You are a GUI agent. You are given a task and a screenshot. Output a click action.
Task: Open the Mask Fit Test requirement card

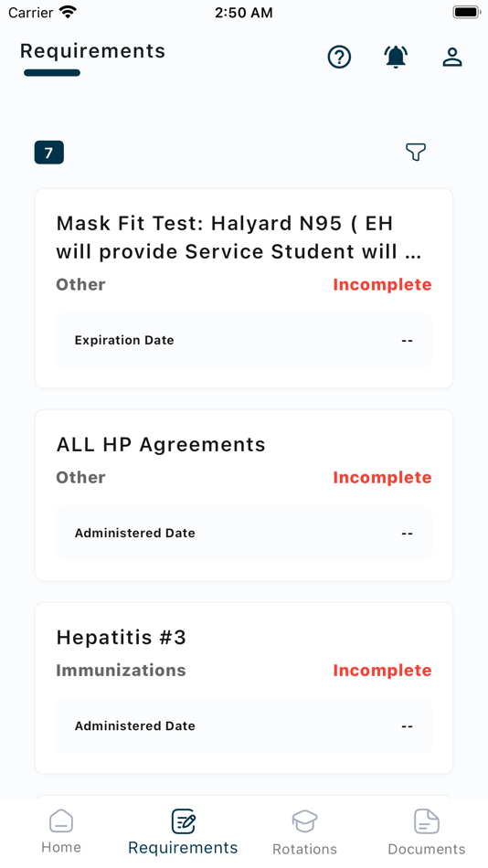pyautogui.click(x=244, y=289)
